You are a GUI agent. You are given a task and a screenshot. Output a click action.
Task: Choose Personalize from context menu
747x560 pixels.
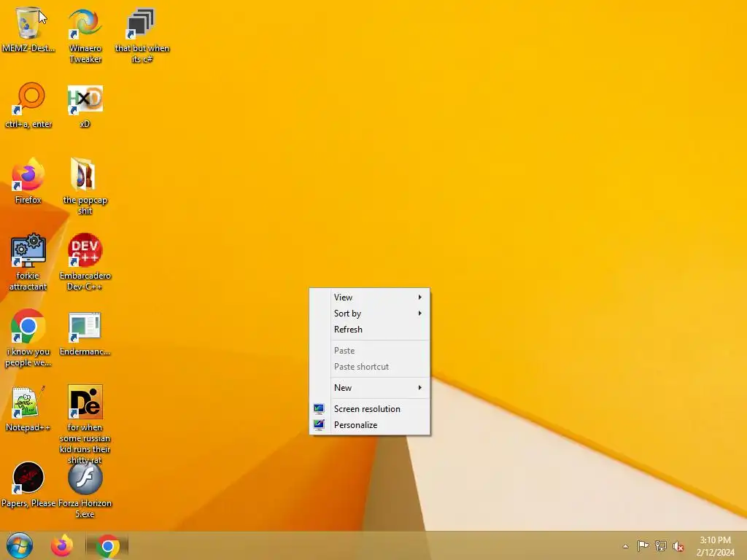(370, 425)
